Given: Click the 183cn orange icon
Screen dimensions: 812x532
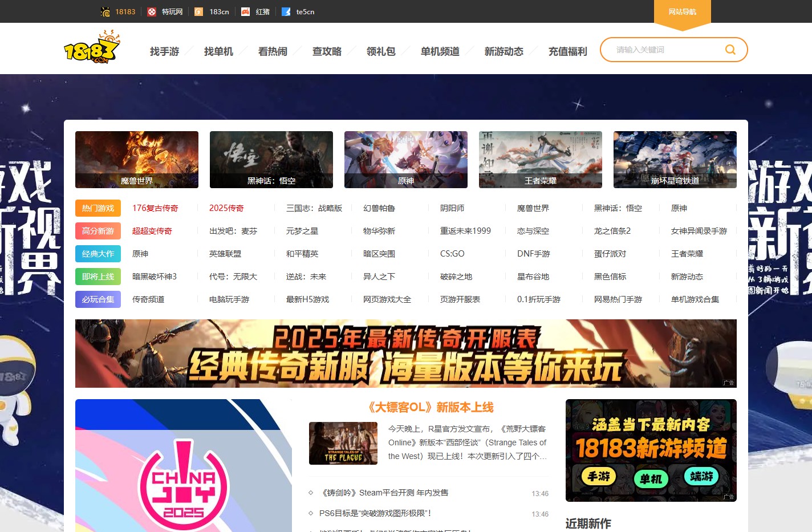Looking at the screenshot, I should tap(198, 11).
